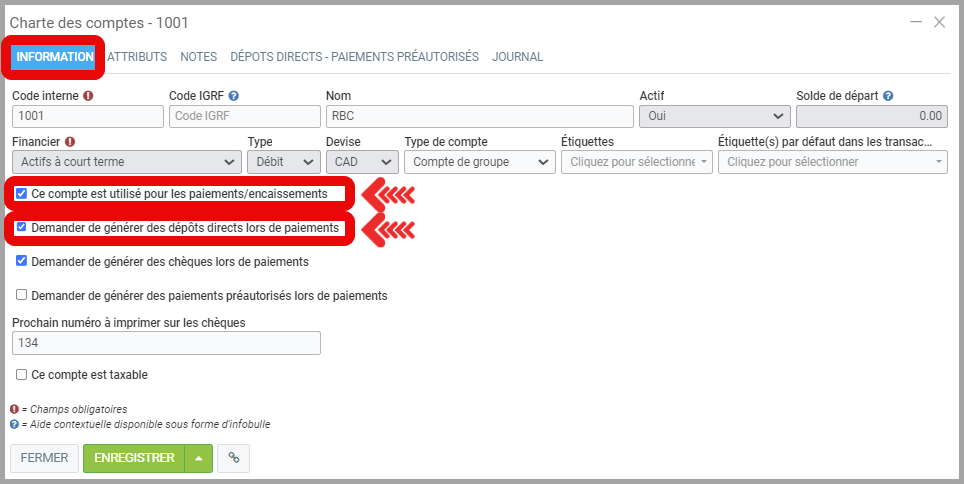The width and height of the screenshot is (964, 484).
Task: Click the Fermer button
Action: (44, 458)
